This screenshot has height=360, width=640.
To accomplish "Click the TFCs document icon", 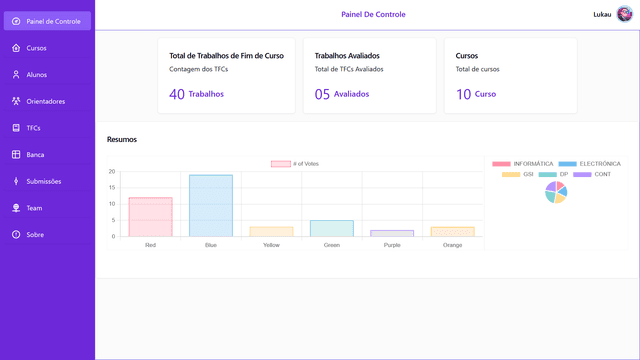I will point(16,128).
